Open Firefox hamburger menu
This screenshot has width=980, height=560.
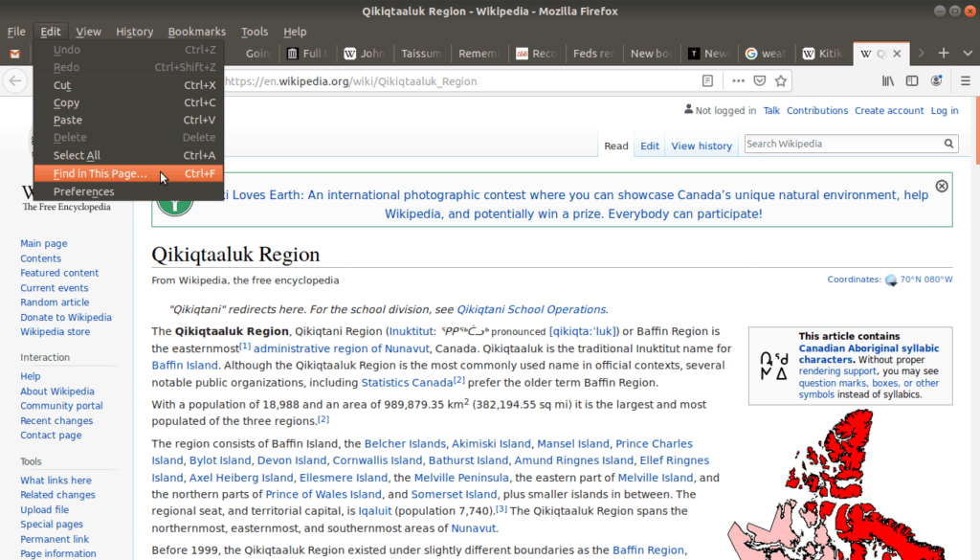[x=965, y=80]
